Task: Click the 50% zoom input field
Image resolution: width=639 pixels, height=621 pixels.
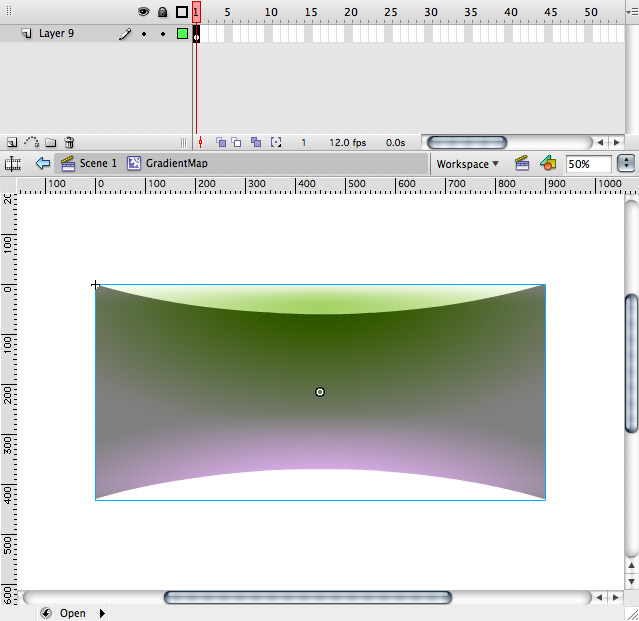Action: [x=589, y=164]
